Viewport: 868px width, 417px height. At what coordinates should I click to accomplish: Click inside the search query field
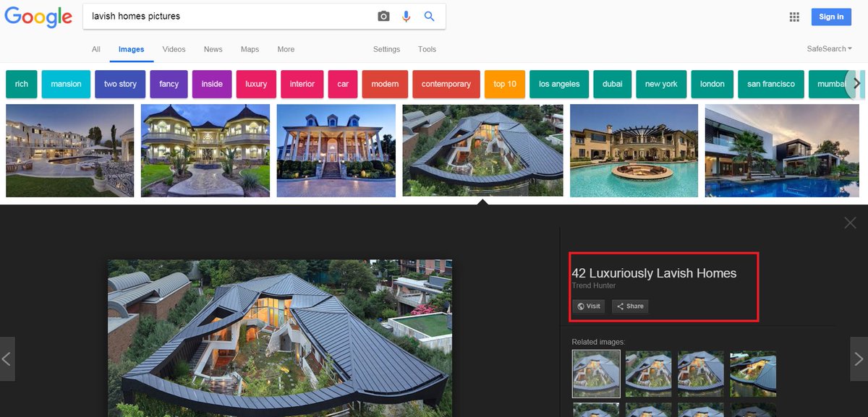(x=217, y=16)
